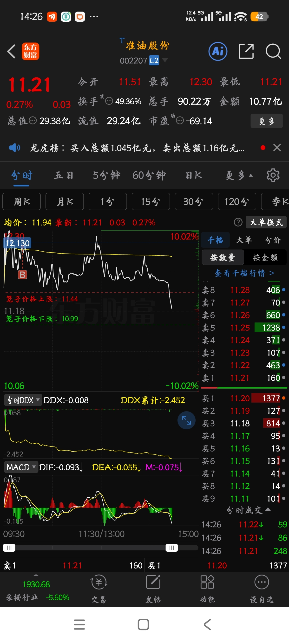Open the 东方财富 home logo
The width and height of the screenshot is (289, 644).
point(30,51)
